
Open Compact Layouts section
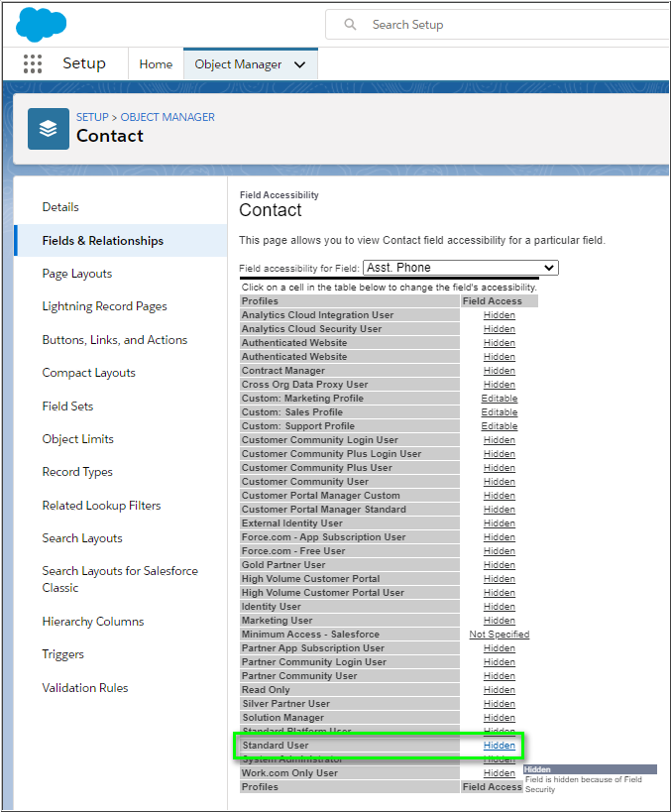[88, 373]
